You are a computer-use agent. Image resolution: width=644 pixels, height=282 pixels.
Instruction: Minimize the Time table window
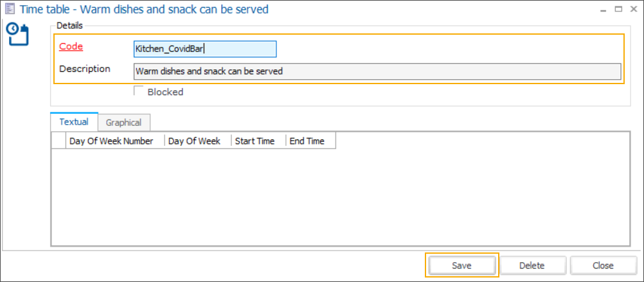click(603, 10)
